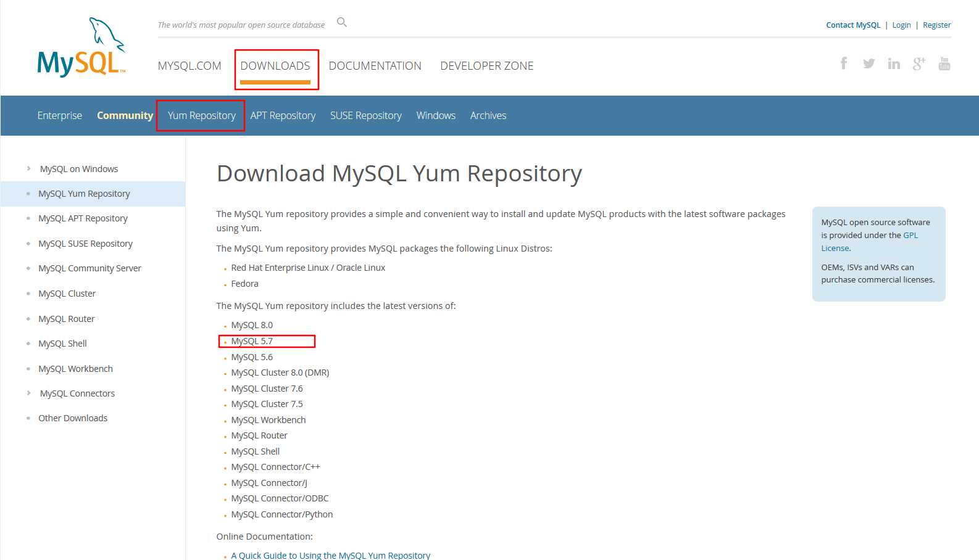This screenshot has width=979, height=560.
Task: Click the "Download MySQL Yum Repository" heading
Action: point(399,174)
